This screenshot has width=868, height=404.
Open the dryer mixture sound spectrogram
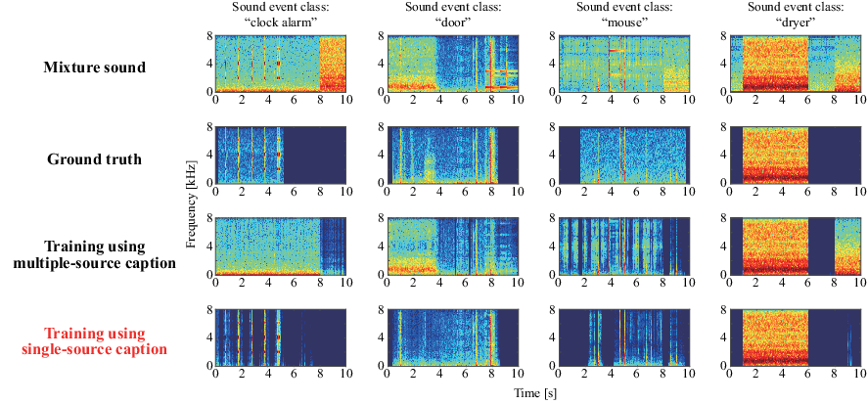pyautogui.click(x=796, y=64)
